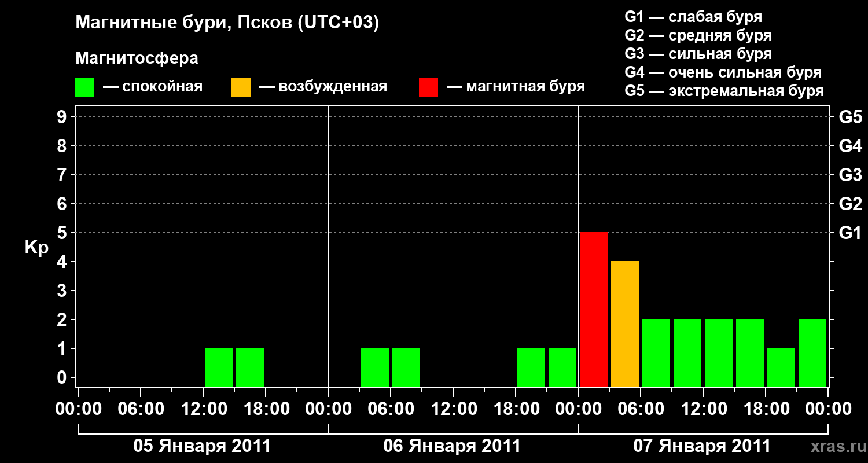Image resolution: width=868 pixels, height=463 pixels.
Task: Click the orange excited magnetosphere legend swatch
Action: tap(241, 87)
